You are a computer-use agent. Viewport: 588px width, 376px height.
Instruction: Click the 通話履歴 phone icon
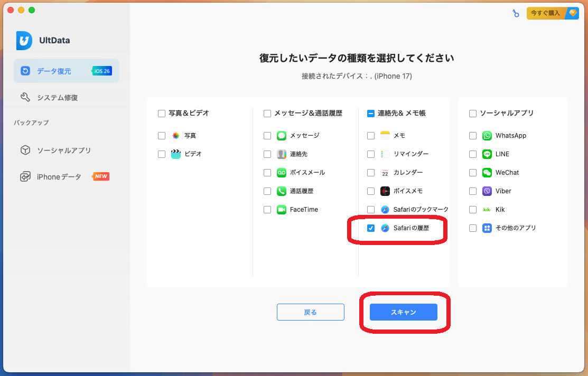pos(282,191)
